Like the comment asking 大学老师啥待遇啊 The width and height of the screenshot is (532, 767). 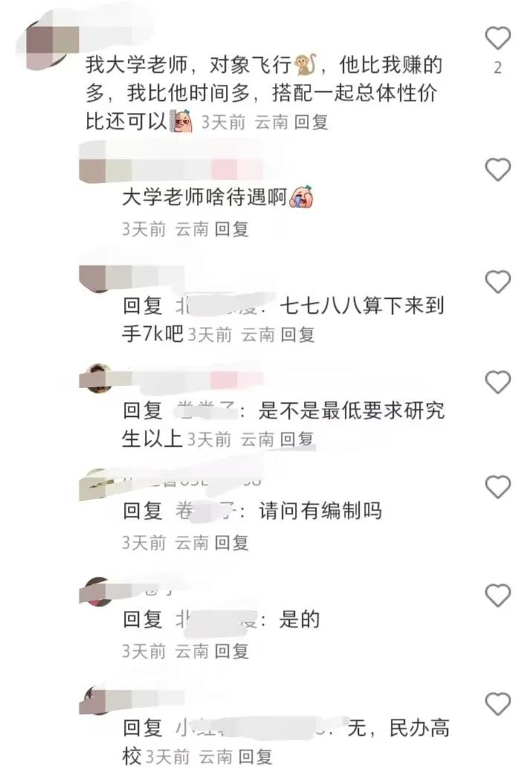tap(498, 169)
